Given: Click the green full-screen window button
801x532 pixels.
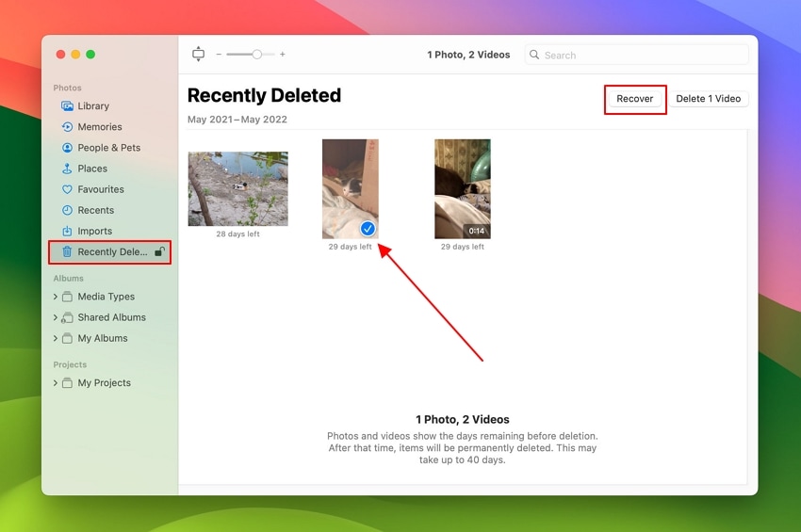Looking at the screenshot, I should (90, 54).
